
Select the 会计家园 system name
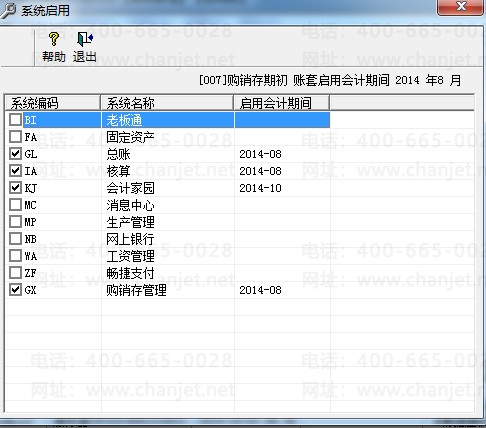130,188
